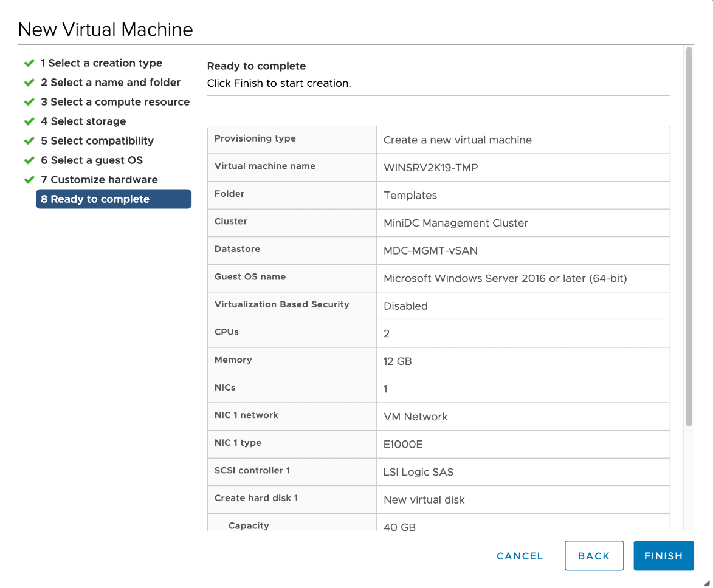Click the checkmark icon beside "Select a name and folder"
713x588 pixels.
point(29,83)
